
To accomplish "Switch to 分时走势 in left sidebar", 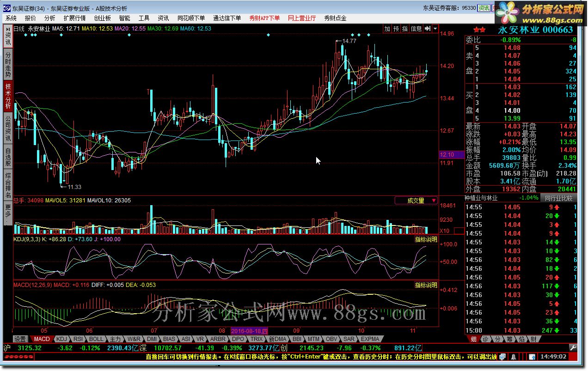I will 8,64.
